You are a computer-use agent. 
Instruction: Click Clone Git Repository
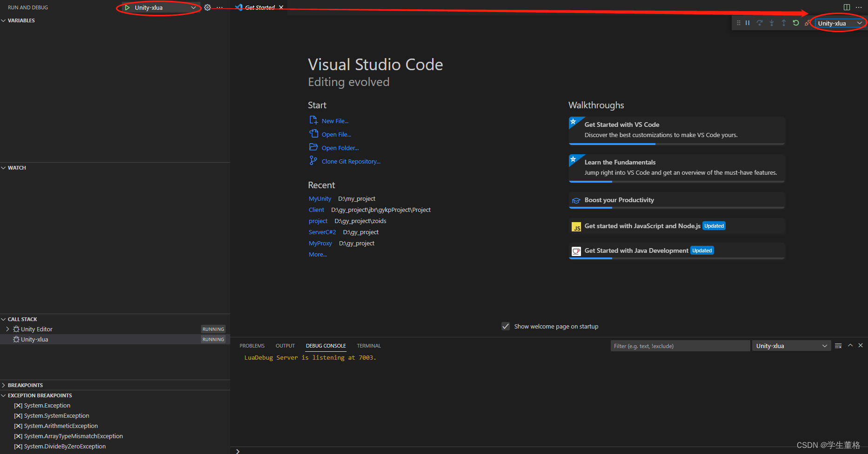[x=351, y=161]
